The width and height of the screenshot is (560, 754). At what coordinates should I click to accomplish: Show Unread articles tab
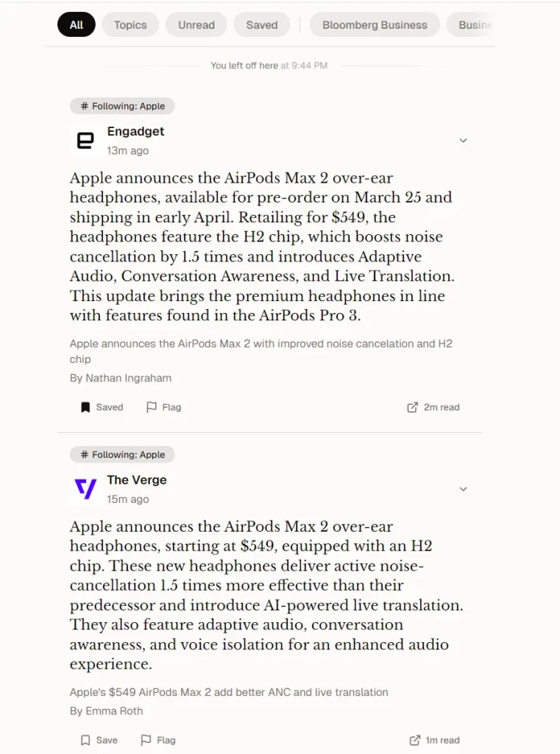pyautogui.click(x=196, y=24)
